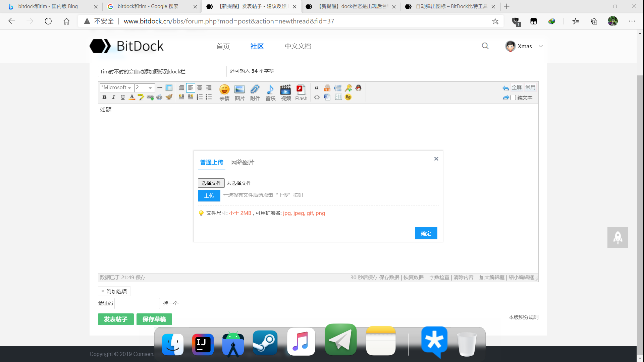Viewport: 644px width, 362px height.
Task: Open the 本版积分规则 link
Action: click(524, 317)
